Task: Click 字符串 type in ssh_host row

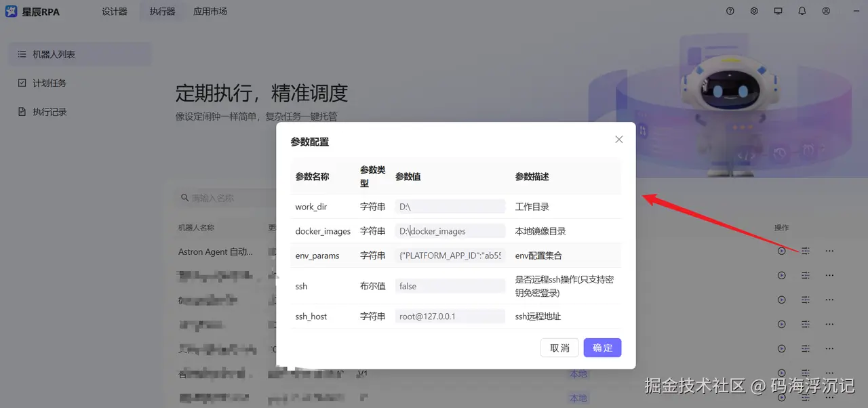Action: pos(372,317)
